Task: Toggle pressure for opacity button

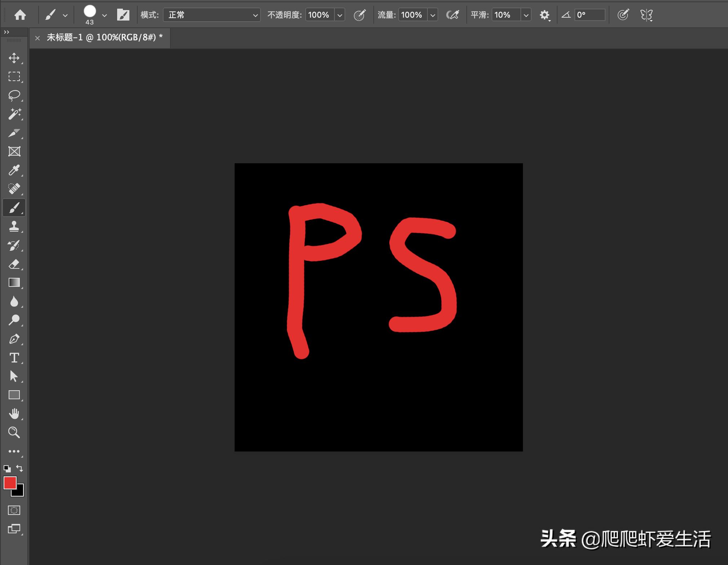Action: coord(359,15)
